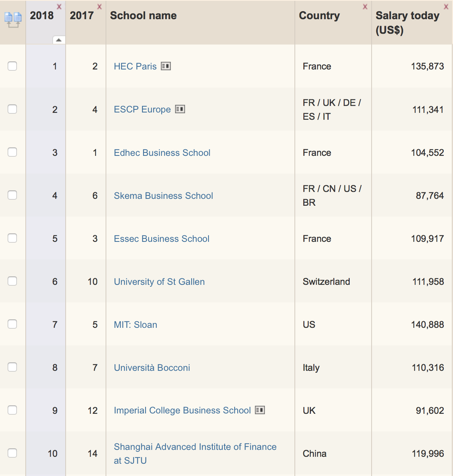Open the MIT: Sloan link
Image resolution: width=453 pixels, height=476 pixels.
(136, 324)
